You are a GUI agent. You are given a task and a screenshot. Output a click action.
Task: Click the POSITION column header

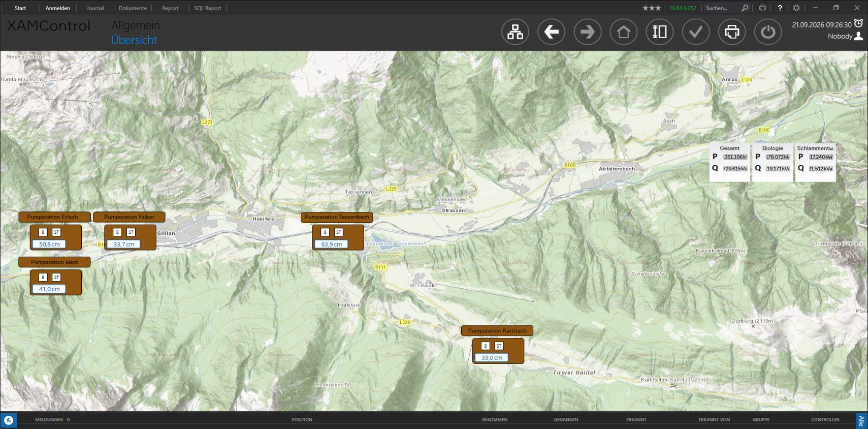coord(302,420)
